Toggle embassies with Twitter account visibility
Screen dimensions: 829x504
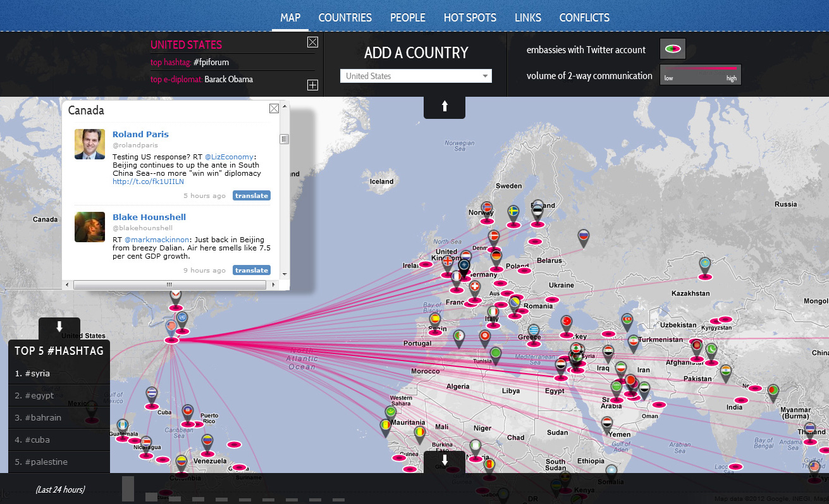tap(672, 49)
